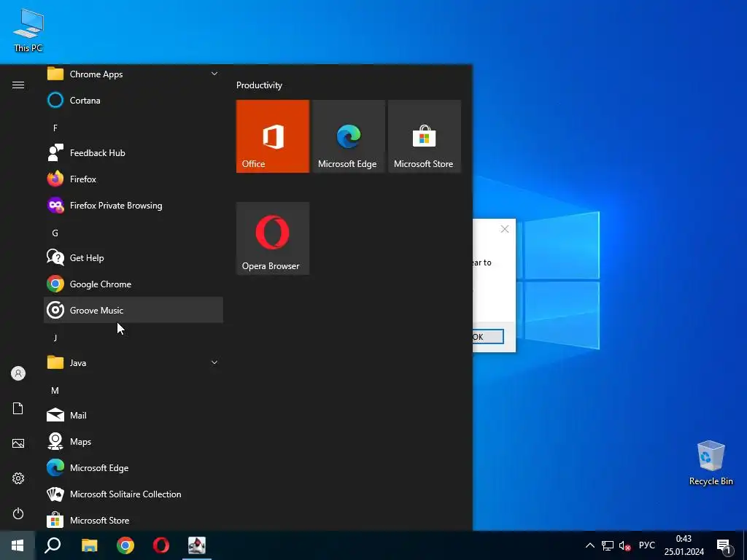Open Opera from the taskbar
Image resolution: width=747 pixels, height=560 pixels.
pyautogui.click(x=161, y=545)
